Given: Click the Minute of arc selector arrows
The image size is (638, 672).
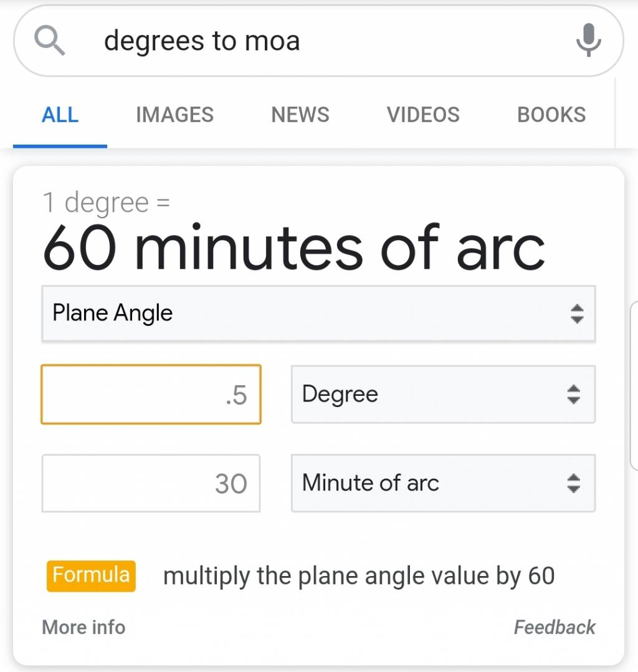Looking at the screenshot, I should tap(573, 483).
